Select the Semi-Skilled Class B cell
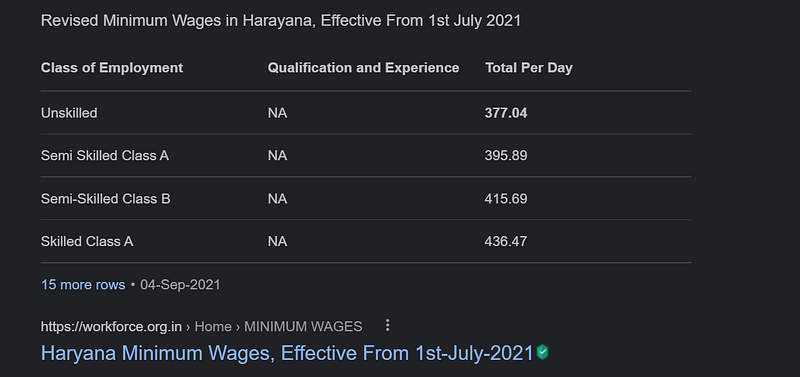This screenshot has width=800, height=377. click(106, 198)
